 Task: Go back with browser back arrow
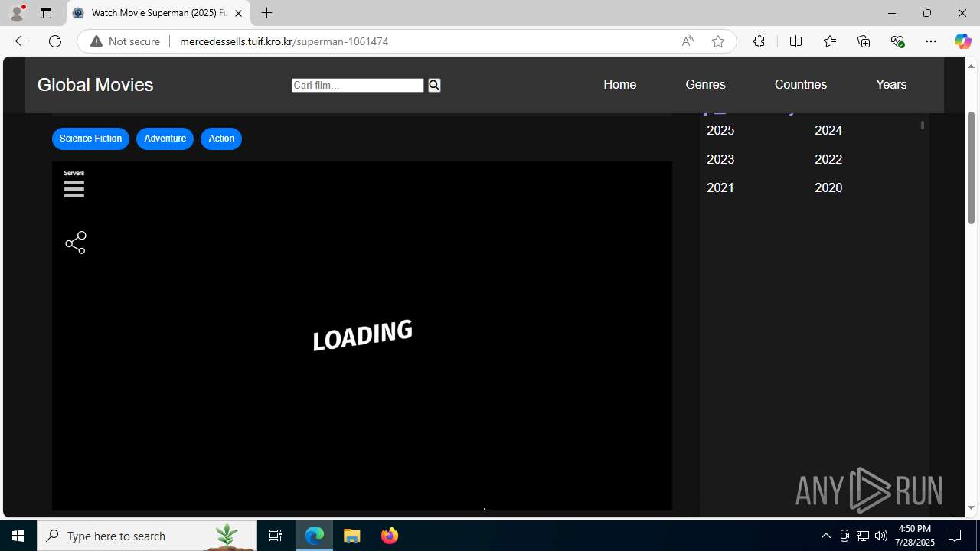pos(21,41)
